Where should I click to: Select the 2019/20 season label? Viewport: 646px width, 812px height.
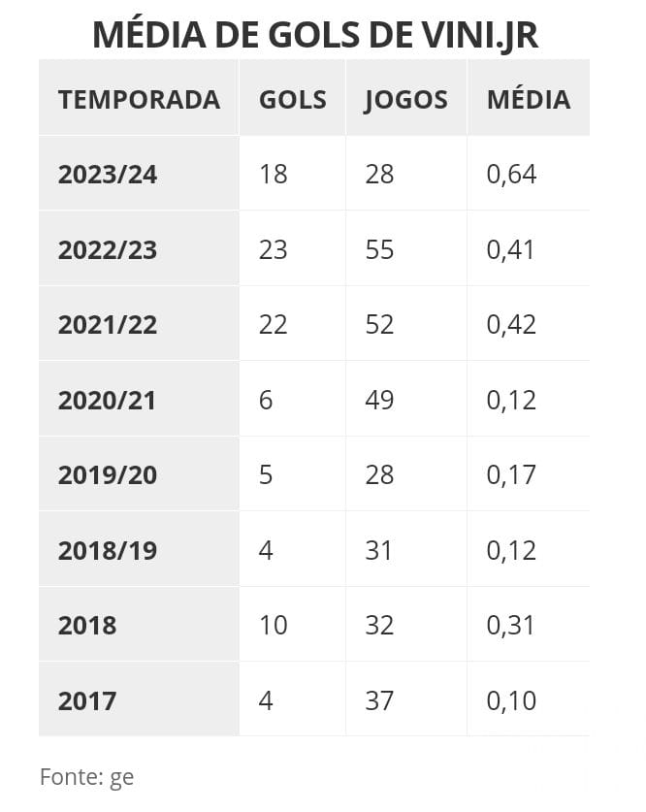[x=107, y=475]
